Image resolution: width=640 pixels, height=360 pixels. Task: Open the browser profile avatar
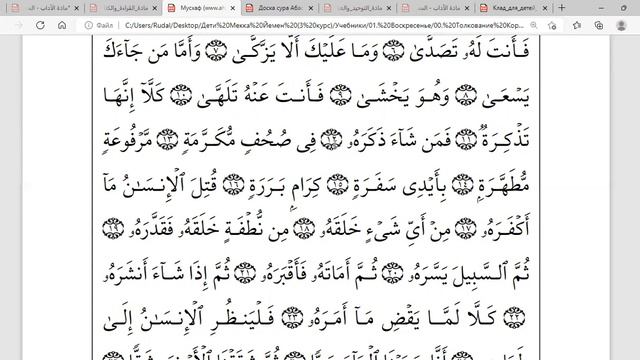(621, 25)
